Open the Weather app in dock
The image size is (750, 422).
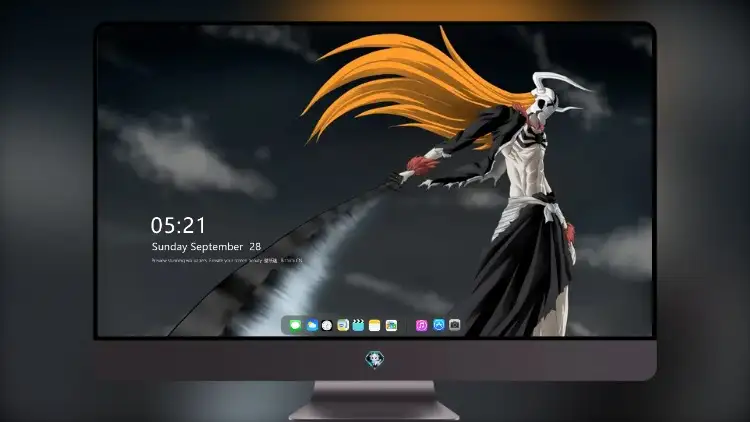point(312,325)
